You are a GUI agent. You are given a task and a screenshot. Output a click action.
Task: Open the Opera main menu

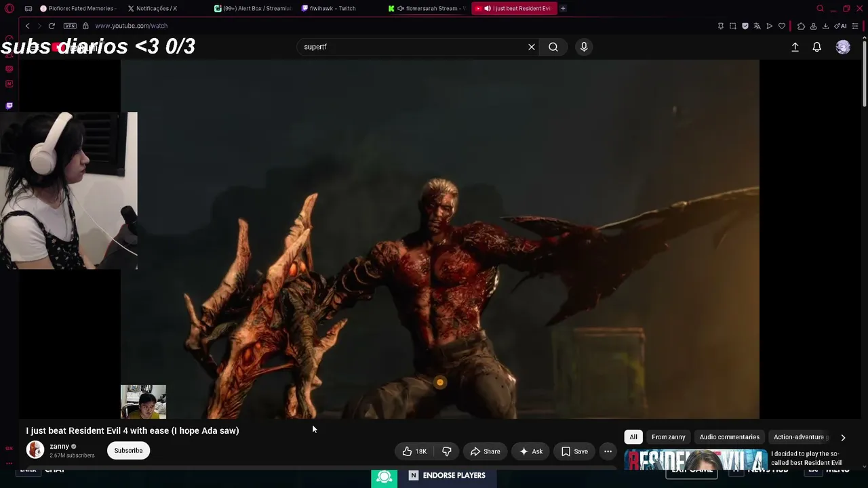tap(9, 8)
